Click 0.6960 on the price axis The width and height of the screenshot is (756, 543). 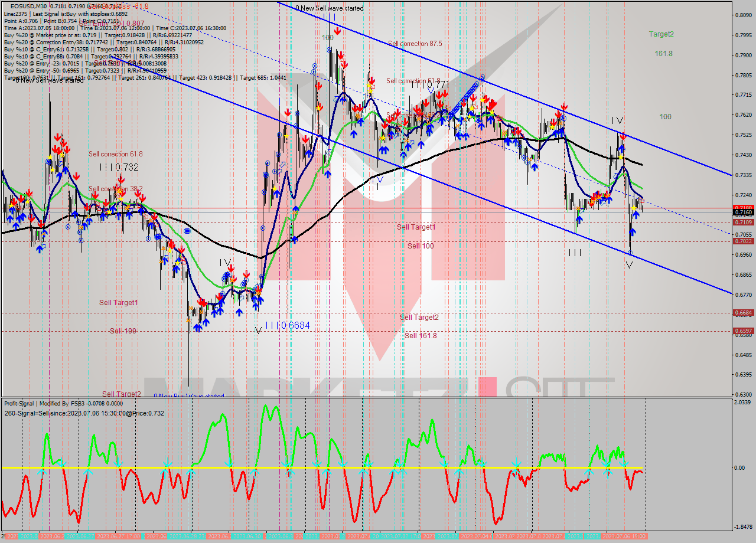743,255
